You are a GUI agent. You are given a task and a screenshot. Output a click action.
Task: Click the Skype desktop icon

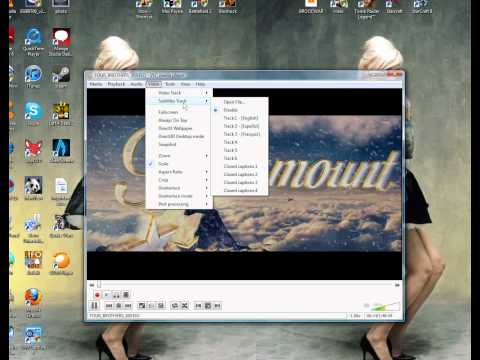(33, 114)
